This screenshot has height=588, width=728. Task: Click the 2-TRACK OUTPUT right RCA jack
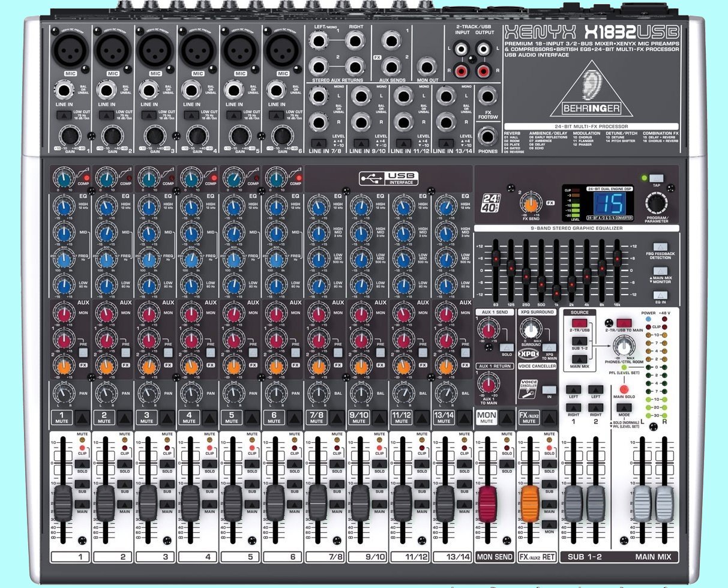coord(484,71)
